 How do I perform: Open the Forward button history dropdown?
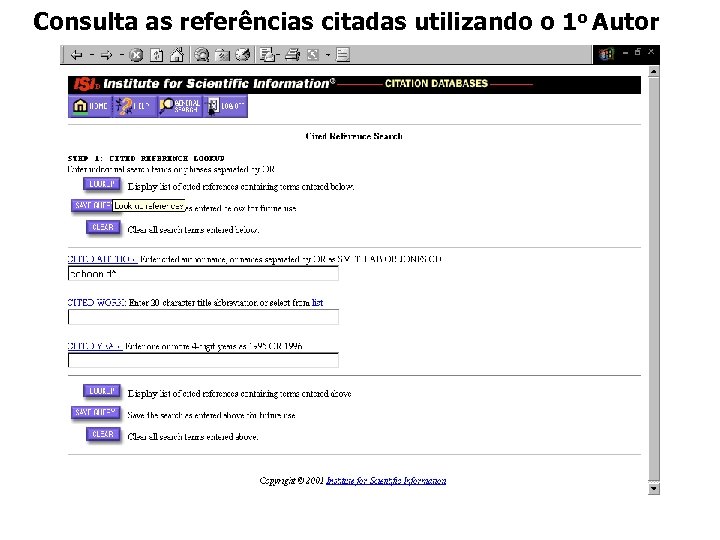coord(121,55)
